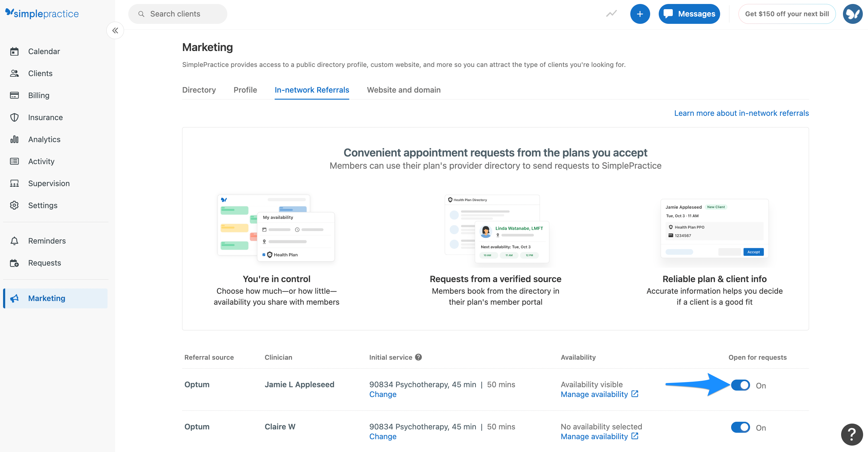Open Supervision icon in sidebar
Viewport: 868px width, 452px height.
[14, 183]
